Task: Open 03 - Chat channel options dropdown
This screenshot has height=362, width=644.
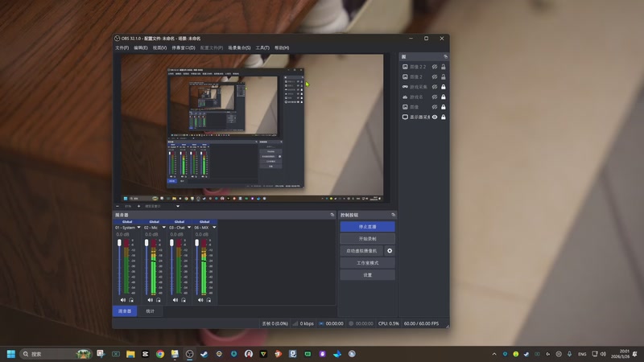Action: coord(189,228)
